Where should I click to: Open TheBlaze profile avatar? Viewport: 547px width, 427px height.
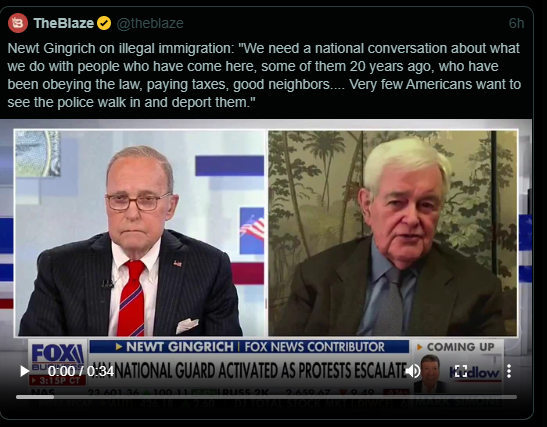[18, 23]
